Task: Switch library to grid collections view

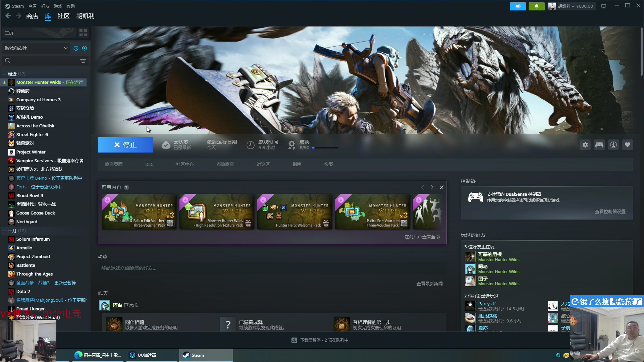Action: click(x=83, y=33)
